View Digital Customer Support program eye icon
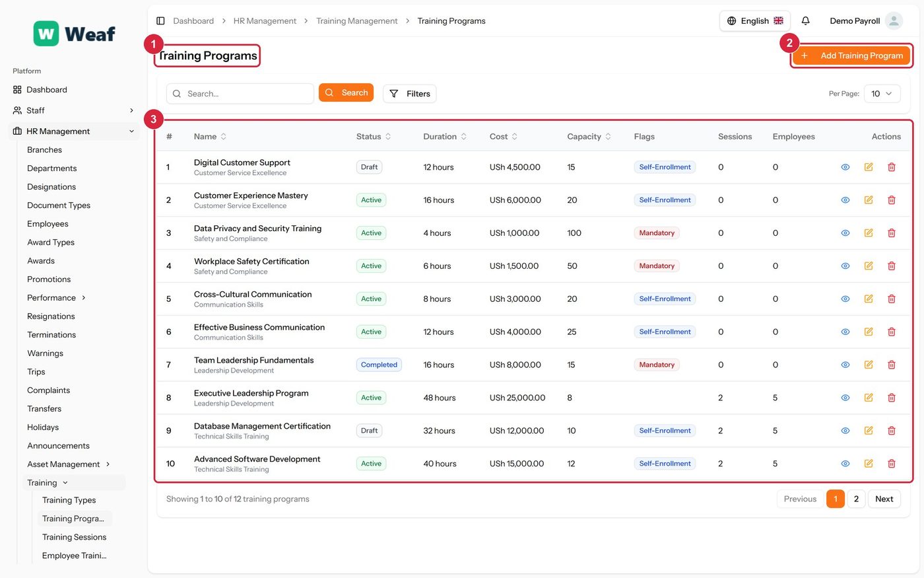 [845, 167]
